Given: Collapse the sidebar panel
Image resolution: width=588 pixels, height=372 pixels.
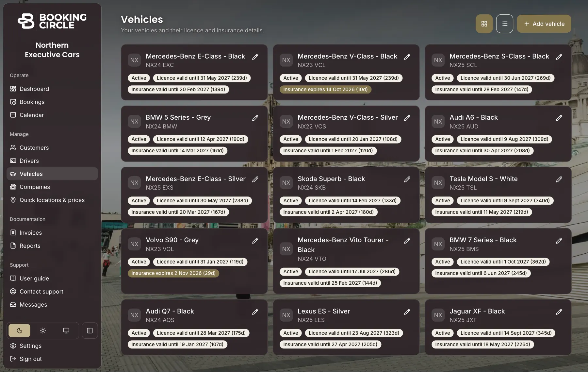Looking at the screenshot, I should [x=90, y=330].
